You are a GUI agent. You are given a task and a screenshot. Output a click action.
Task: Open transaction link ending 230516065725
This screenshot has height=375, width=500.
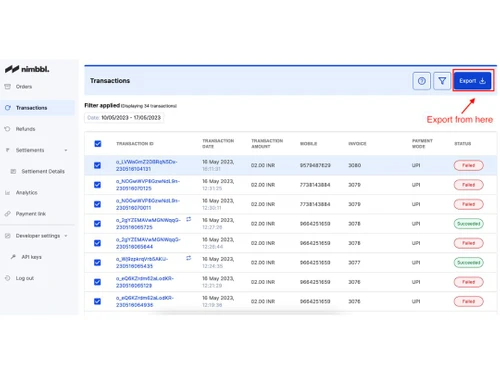148,224
